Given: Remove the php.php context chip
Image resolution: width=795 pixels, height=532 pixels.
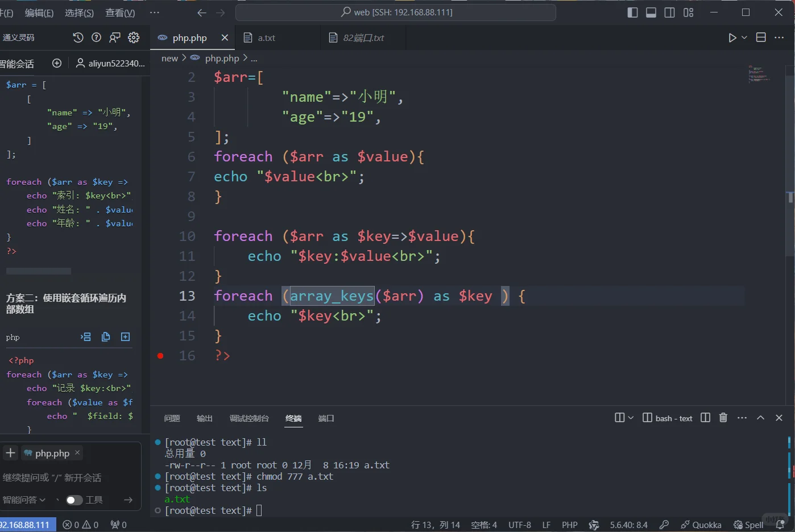Looking at the screenshot, I should (x=77, y=452).
